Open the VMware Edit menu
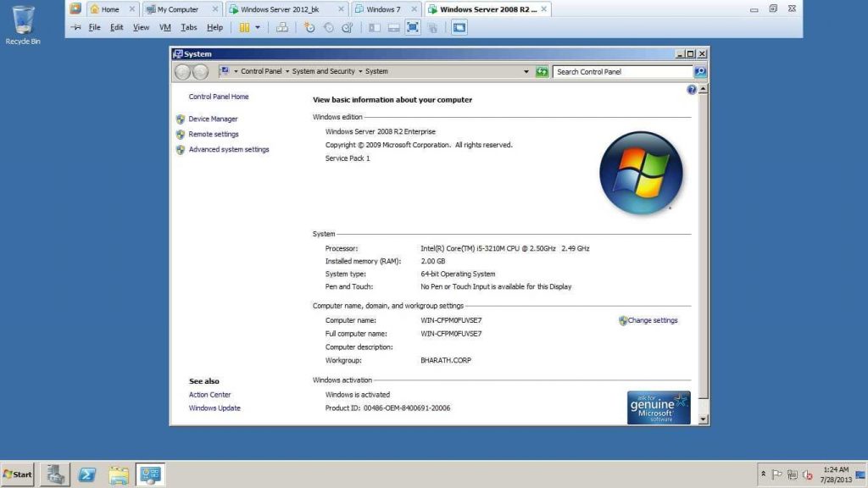The image size is (868, 488). coord(116,27)
